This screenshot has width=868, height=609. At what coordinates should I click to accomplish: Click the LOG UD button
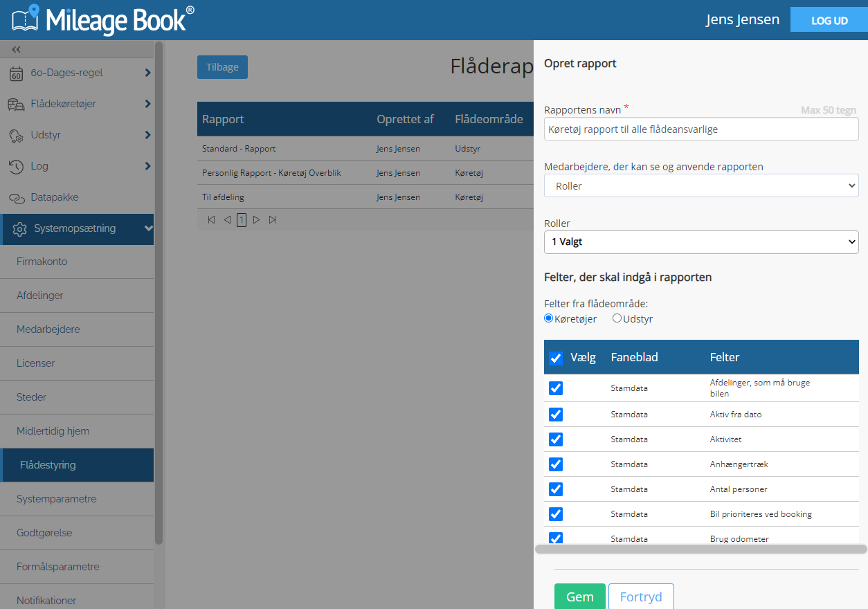click(829, 20)
